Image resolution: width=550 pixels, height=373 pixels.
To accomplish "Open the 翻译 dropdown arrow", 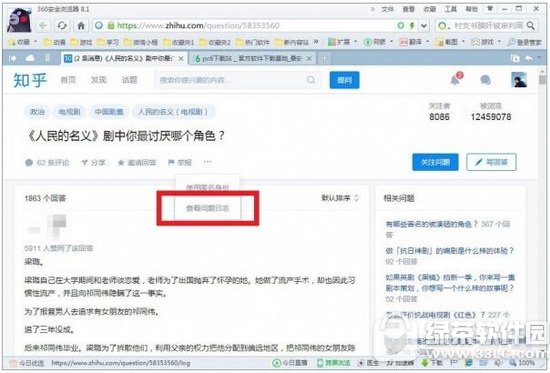I will (427, 42).
